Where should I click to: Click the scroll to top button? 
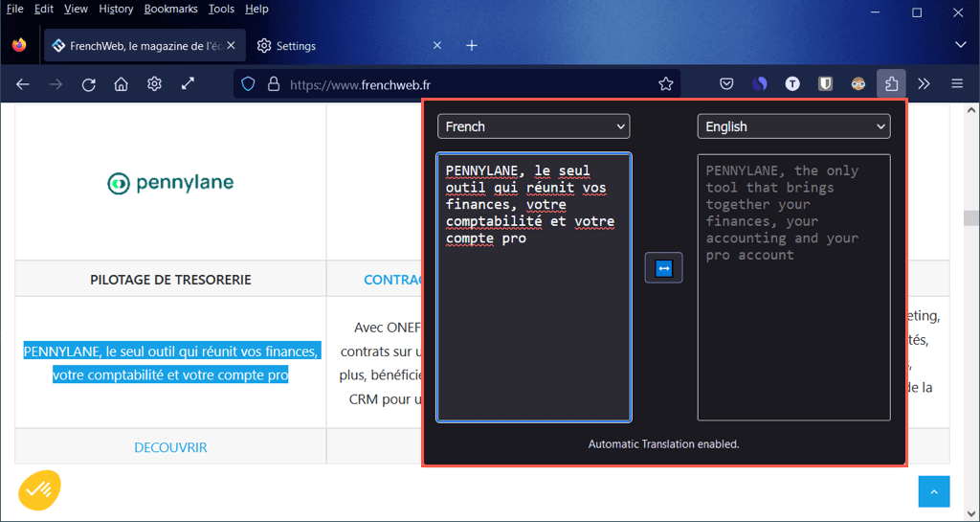[x=934, y=491]
